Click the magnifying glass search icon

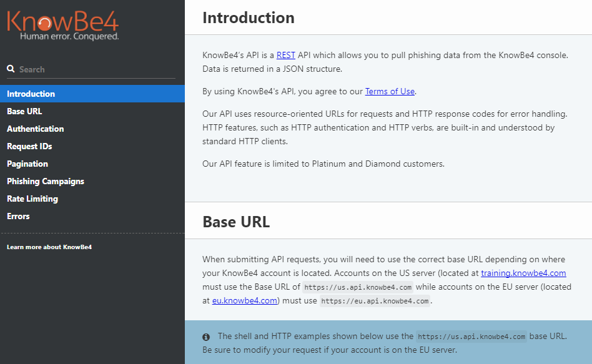pos(11,69)
